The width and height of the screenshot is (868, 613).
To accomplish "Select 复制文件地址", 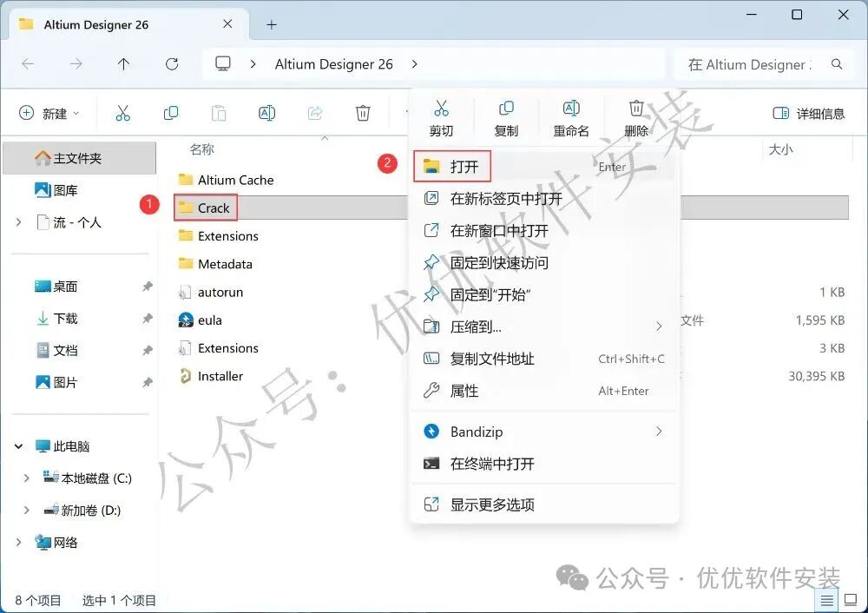I will point(543,359).
